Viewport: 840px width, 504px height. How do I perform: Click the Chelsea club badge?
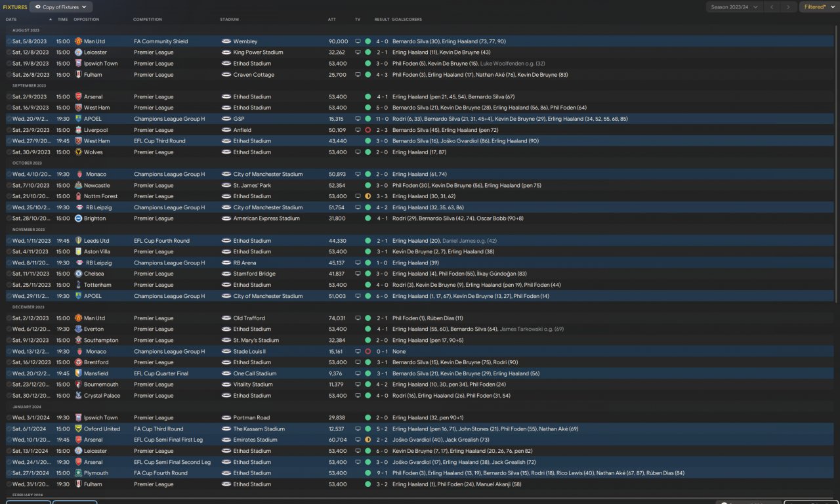click(x=78, y=274)
